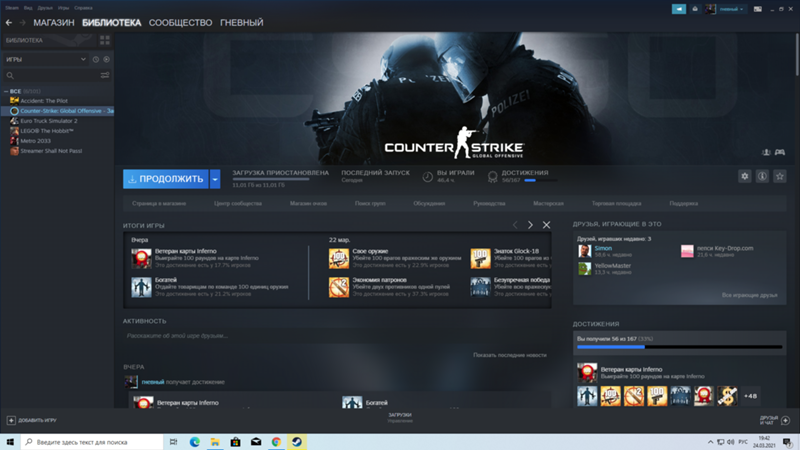This screenshot has width=800, height=450.
Task: Close the game summary panel
Action: click(x=546, y=225)
